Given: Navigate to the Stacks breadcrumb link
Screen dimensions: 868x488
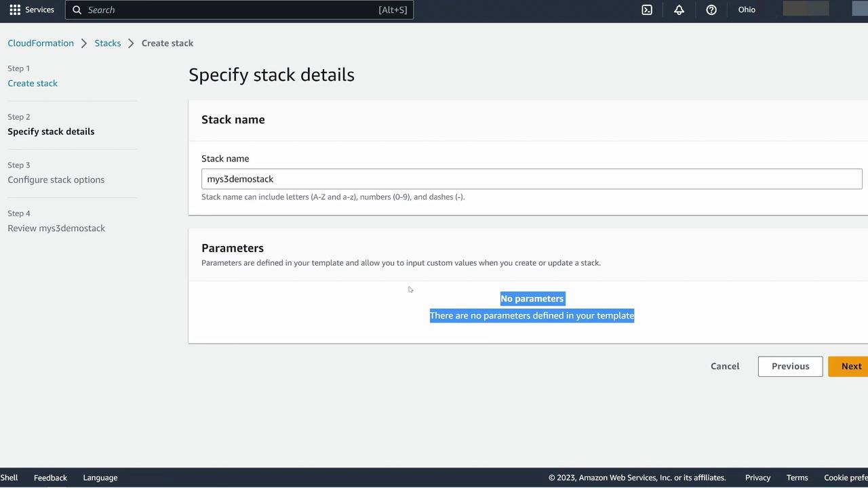Looking at the screenshot, I should [x=107, y=43].
